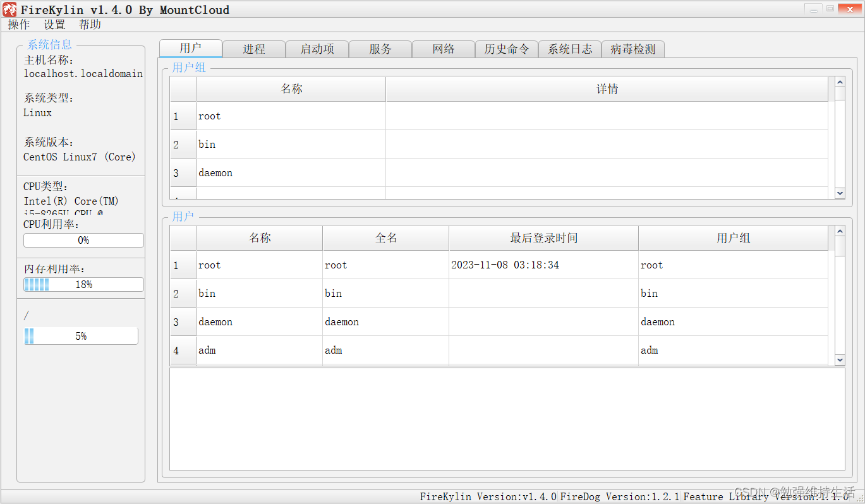Viewport: 865px width, 504px height.
Task: Switch to the 服务 (Services) tab
Action: coord(380,49)
